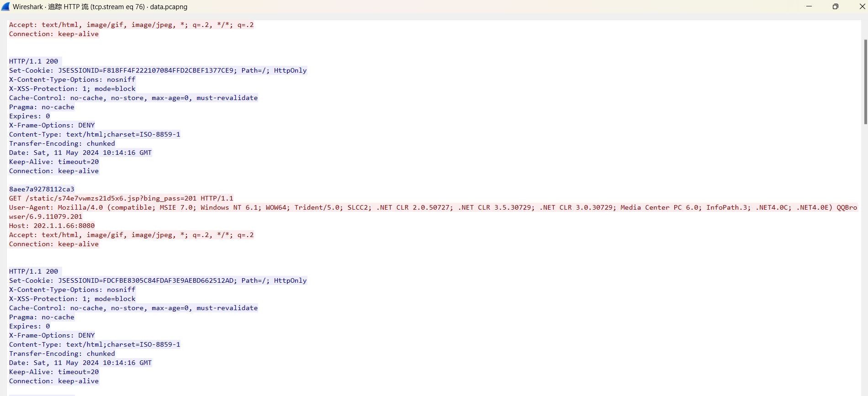
Task: Minimize the Follow HTTP Stream window
Action: (x=809, y=6)
